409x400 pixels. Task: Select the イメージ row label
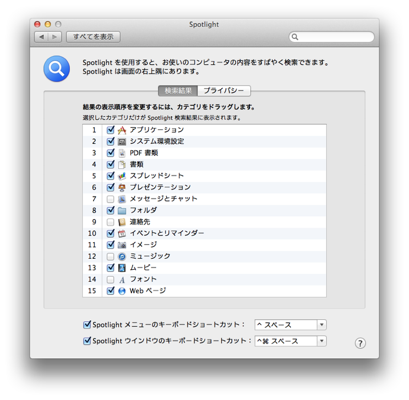(x=143, y=245)
